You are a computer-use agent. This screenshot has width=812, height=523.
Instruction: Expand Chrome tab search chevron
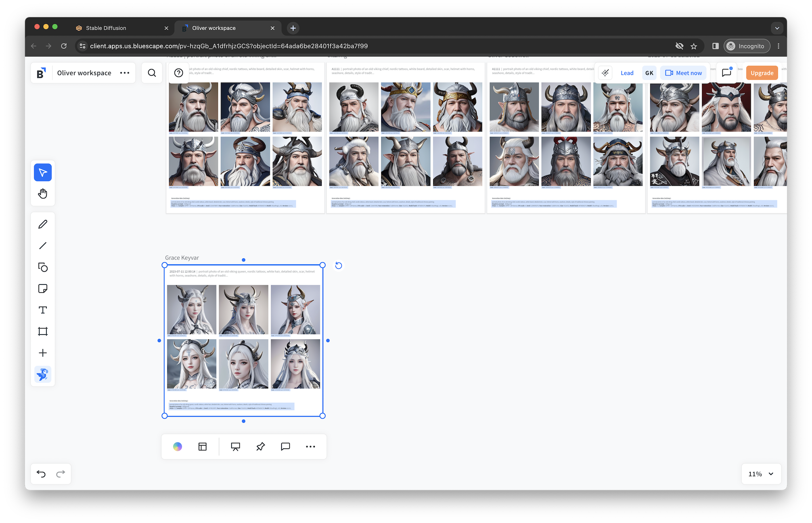777,28
